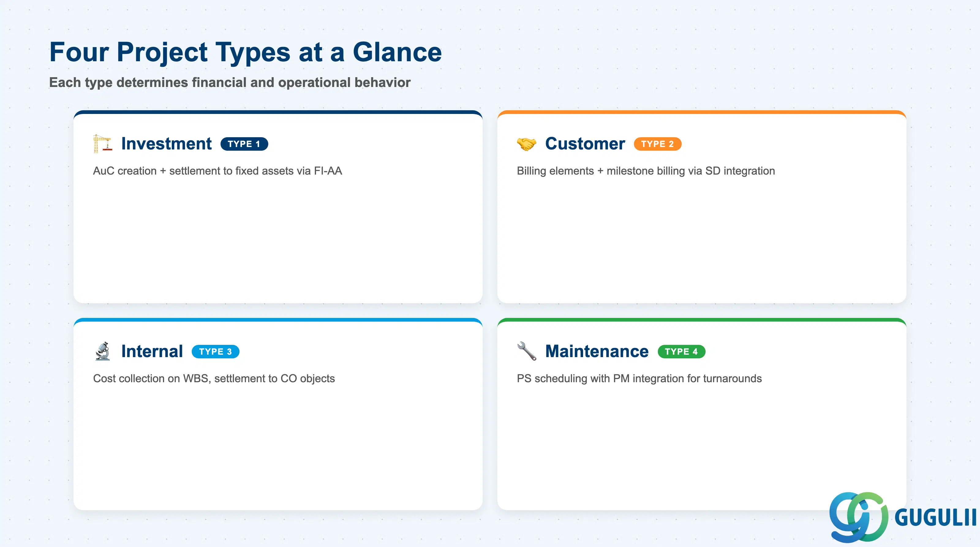Click the Internal card heading
The height and width of the screenshot is (547, 980).
click(152, 351)
